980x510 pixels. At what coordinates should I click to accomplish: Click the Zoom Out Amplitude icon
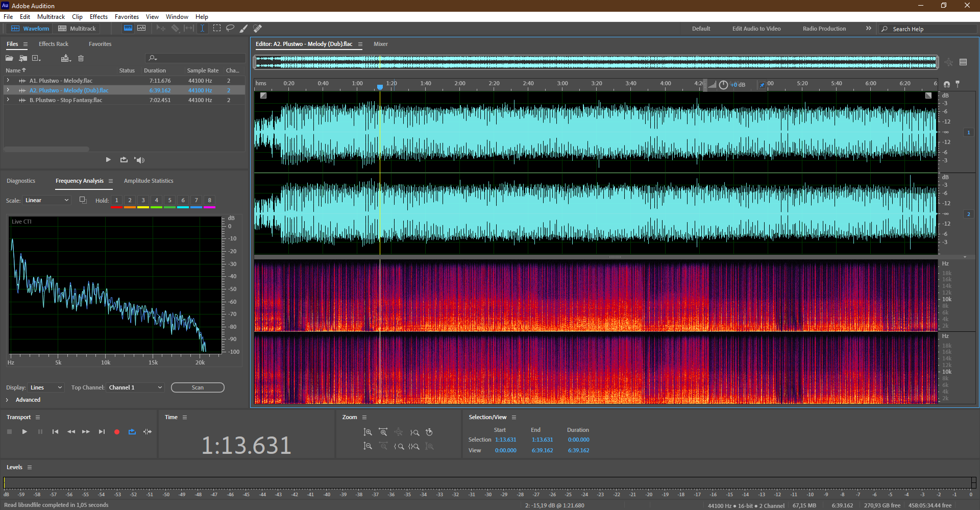pos(367,446)
